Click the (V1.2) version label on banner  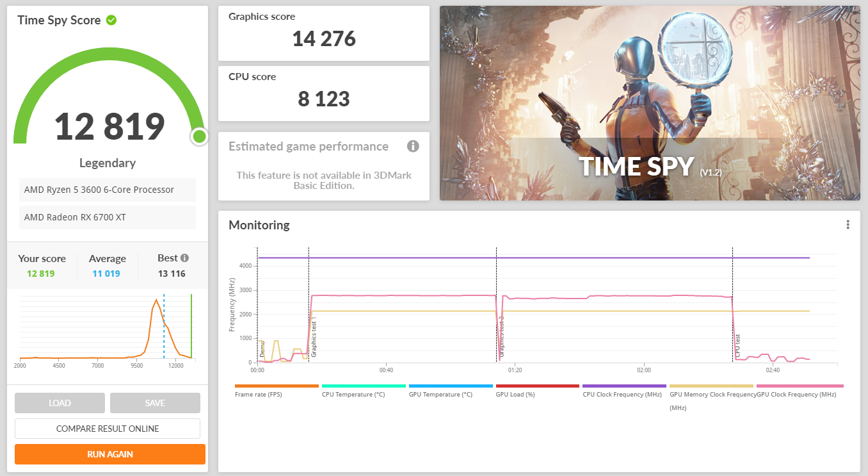point(711,172)
